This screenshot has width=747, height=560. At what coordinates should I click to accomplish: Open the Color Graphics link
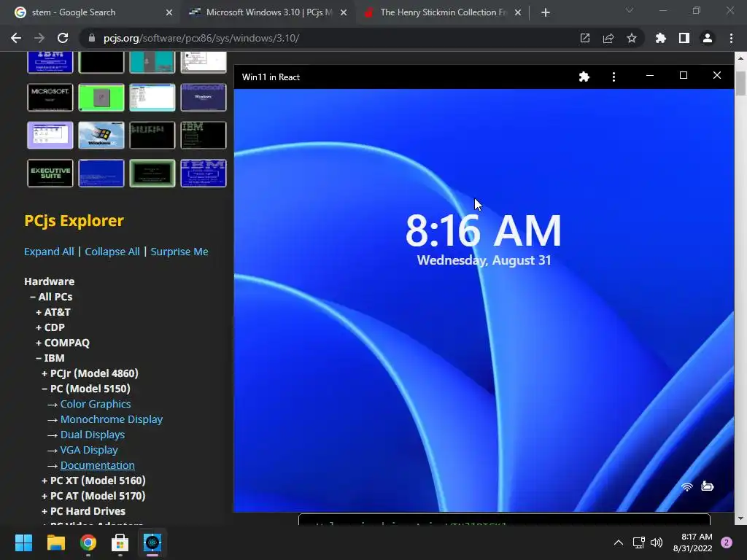96,404
